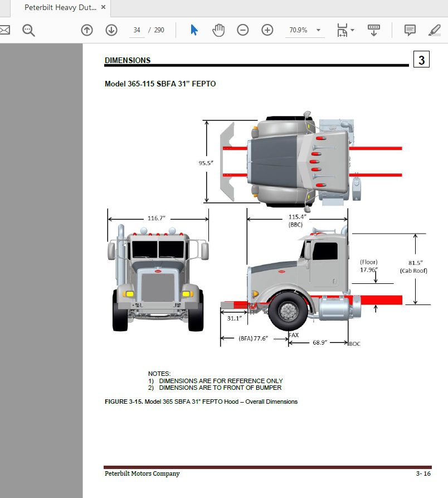Click the (BFA) 77.6" dimension label
This screenshot has width=448, height=498.
point(253,339)
